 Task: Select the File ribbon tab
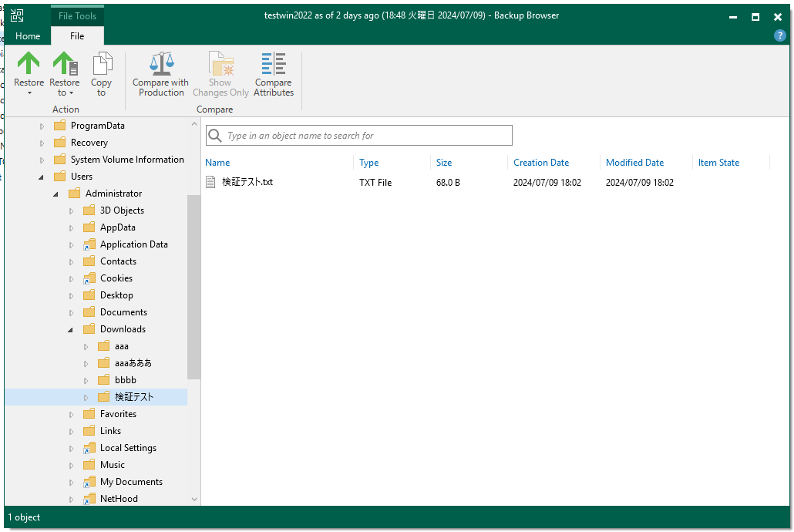pyautogui.click(x=77, y=36)
